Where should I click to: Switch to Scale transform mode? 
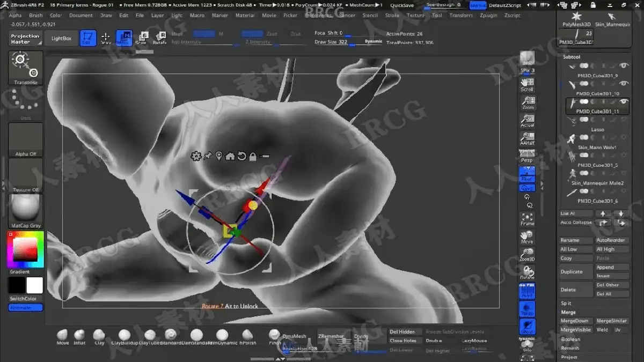click(142, 38)
